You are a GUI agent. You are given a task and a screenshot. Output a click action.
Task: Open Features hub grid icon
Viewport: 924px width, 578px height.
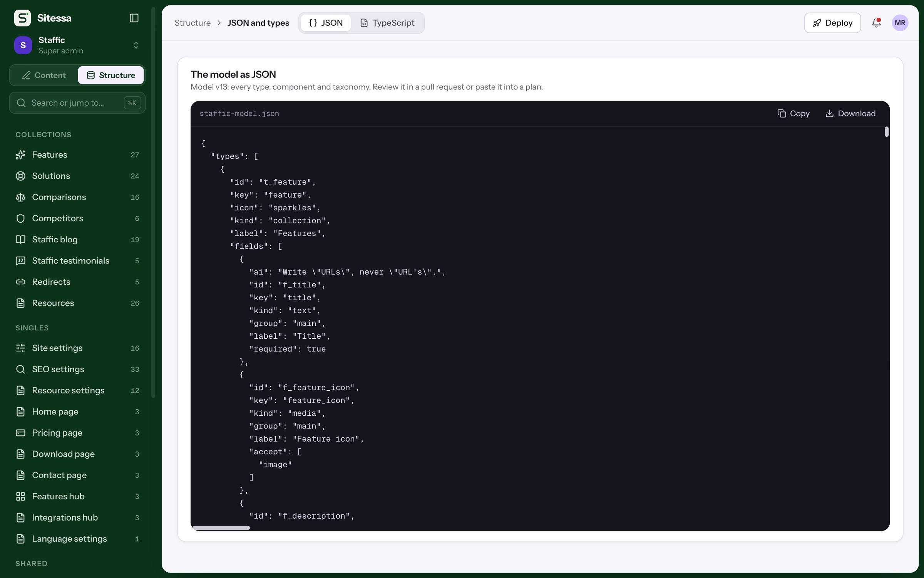tap(20, 497)
